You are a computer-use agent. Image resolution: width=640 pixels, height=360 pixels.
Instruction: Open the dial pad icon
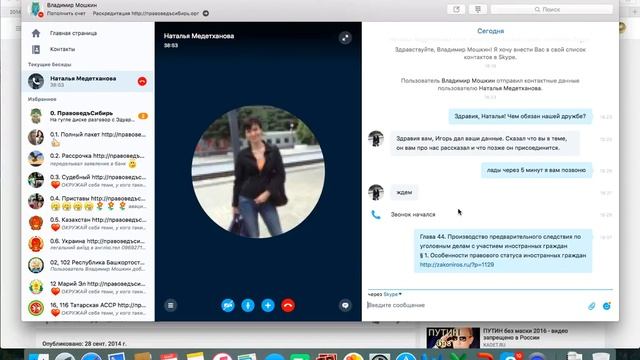tap(478, 9)
